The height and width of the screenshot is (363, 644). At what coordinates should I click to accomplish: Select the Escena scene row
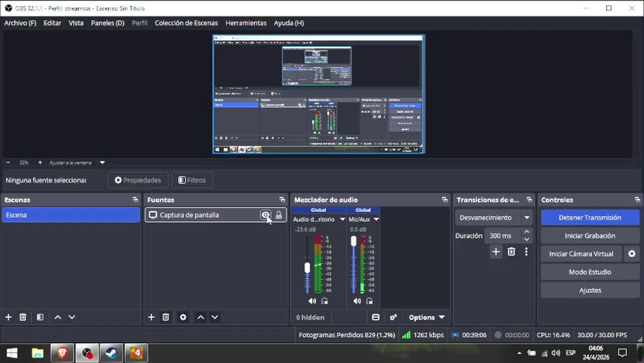[x=71, y=215]
